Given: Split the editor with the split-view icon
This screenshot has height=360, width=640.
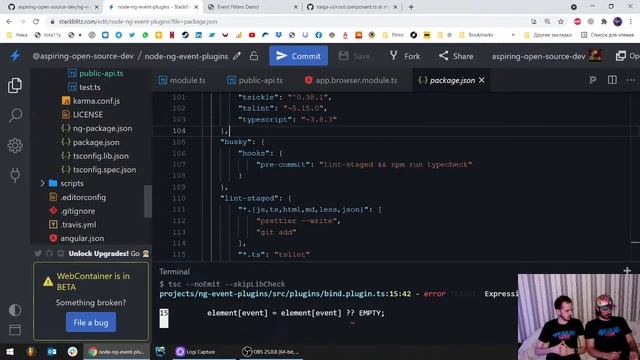Looking at the screenshot, I should (612, 80).
